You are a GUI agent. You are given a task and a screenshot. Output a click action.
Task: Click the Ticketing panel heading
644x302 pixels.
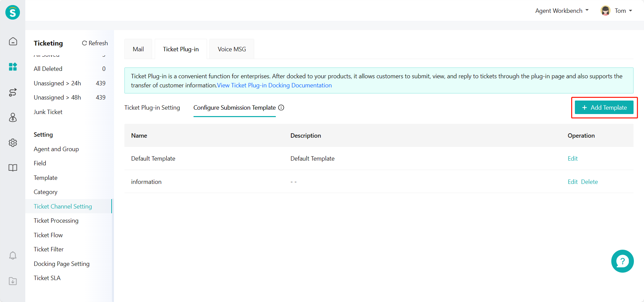tap(48, 43)
